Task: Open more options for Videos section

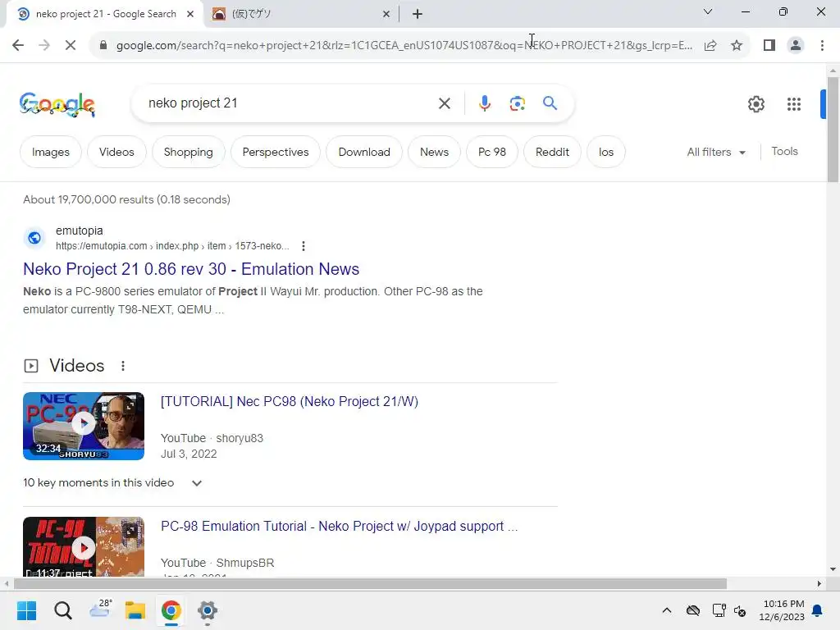Action: [123, 365]
